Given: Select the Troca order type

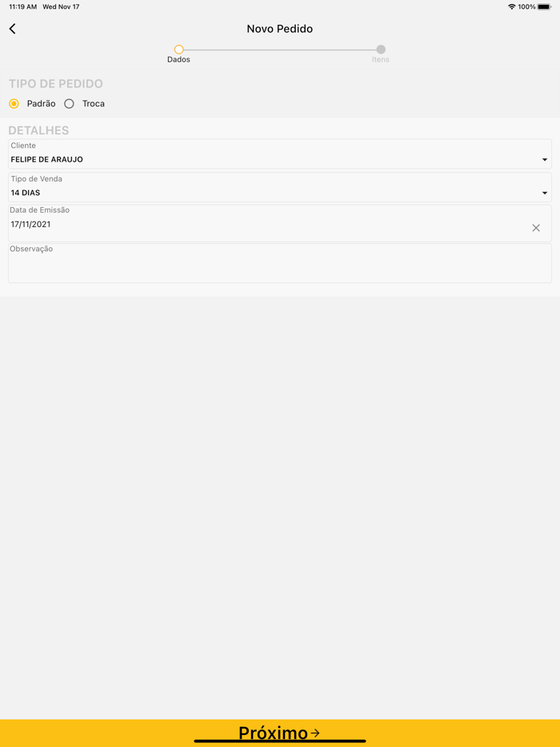Looking at the screenshot, I should pos(70,104).
